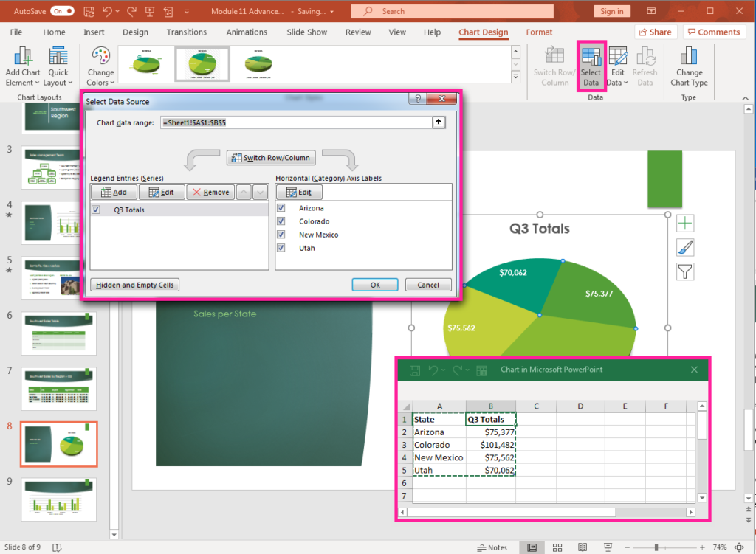Disable the Q3 Totals series checkbox
Viewport: 756px width, 554px height.
coord(96,209)
